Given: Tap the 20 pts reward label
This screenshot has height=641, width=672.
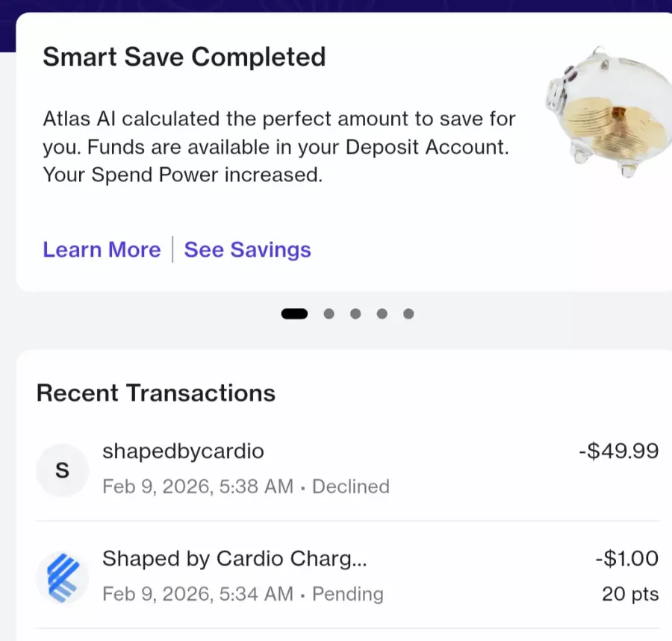Looking at the screenshot, I should point(630,594).
